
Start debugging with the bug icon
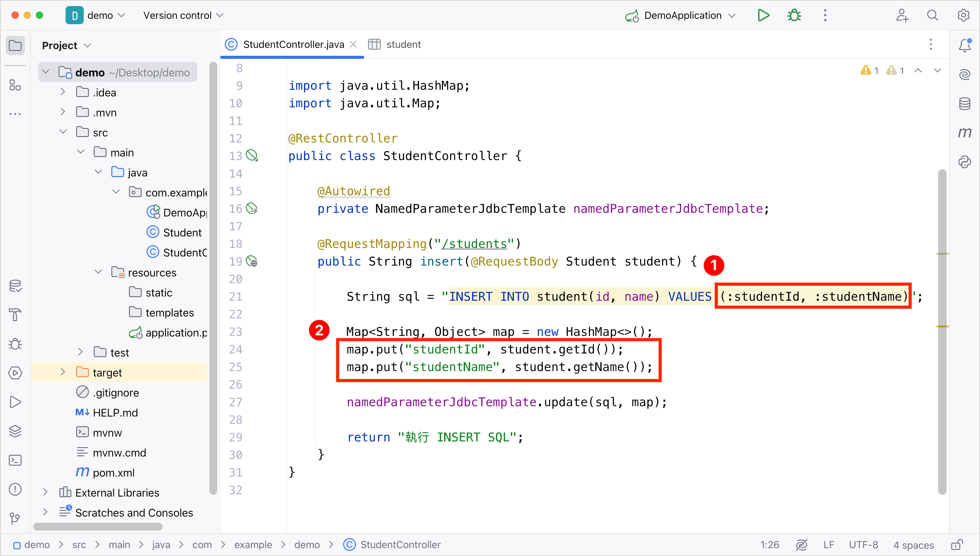click(x=794, y=15)
